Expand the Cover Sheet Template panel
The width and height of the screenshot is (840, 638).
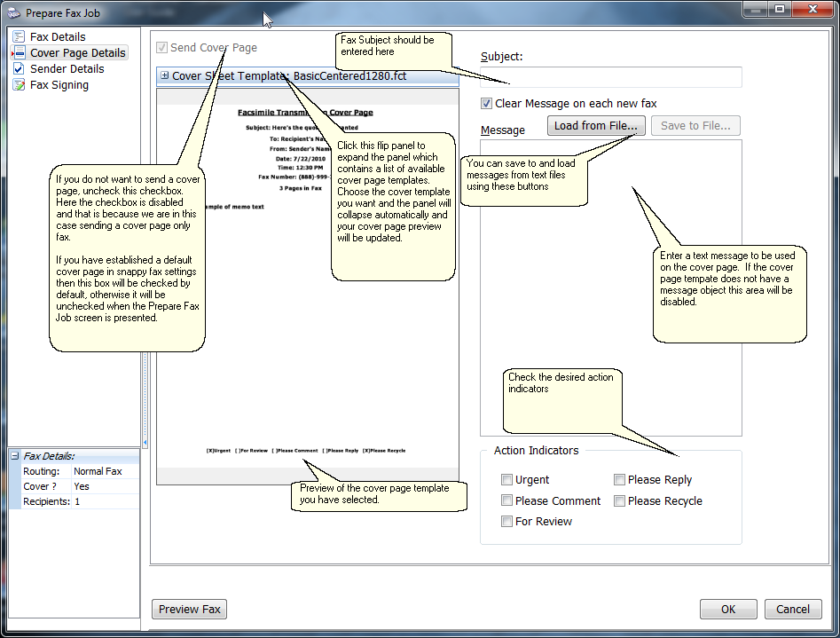point(164,76)
